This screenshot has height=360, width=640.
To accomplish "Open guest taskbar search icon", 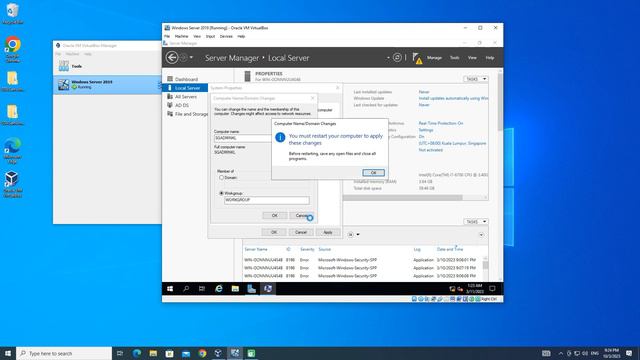I will [186, 289].
